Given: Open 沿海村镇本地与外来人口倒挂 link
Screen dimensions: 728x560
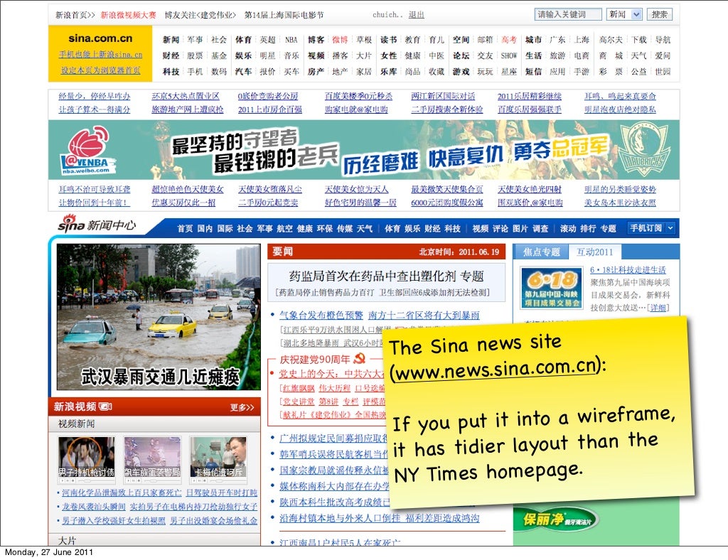Looking at the screenshot, I should (x=340, y=518).
